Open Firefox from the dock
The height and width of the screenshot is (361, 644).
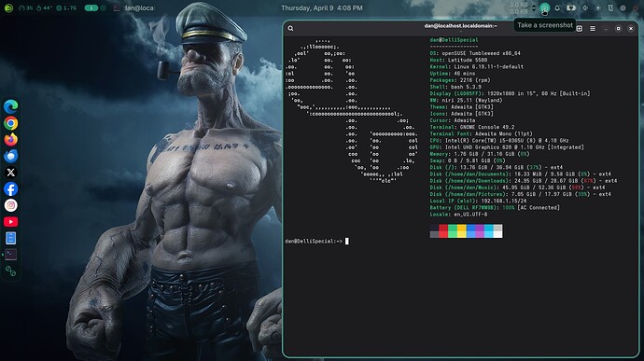(10, 140)
